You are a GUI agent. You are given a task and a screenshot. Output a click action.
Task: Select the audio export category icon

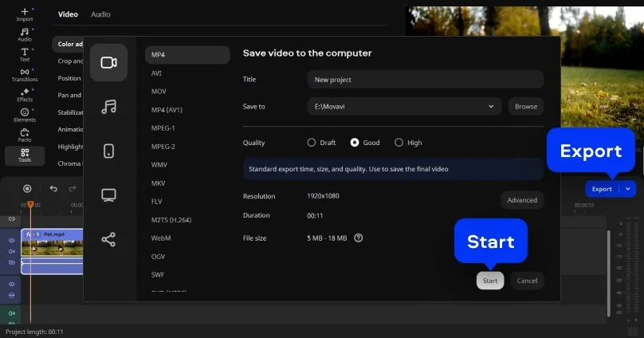coord(108,107)
